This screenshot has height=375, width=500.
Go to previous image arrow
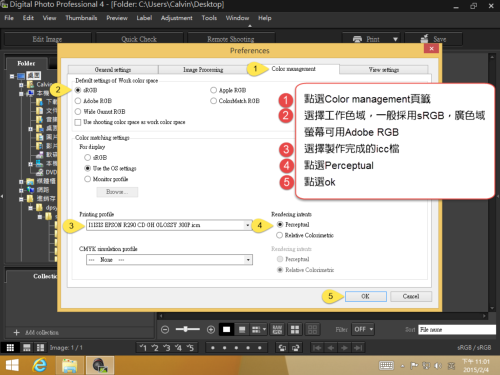pyautogui.click(x=331, y=348)
